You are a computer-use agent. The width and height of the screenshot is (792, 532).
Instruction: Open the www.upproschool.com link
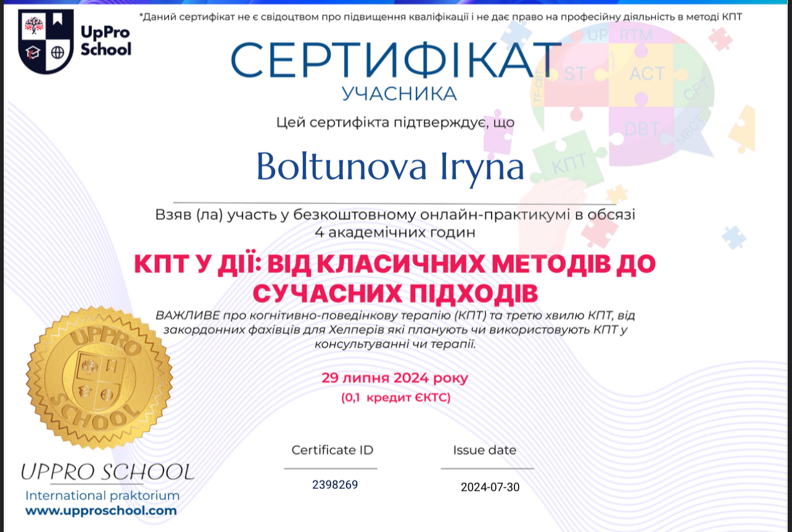101,510
